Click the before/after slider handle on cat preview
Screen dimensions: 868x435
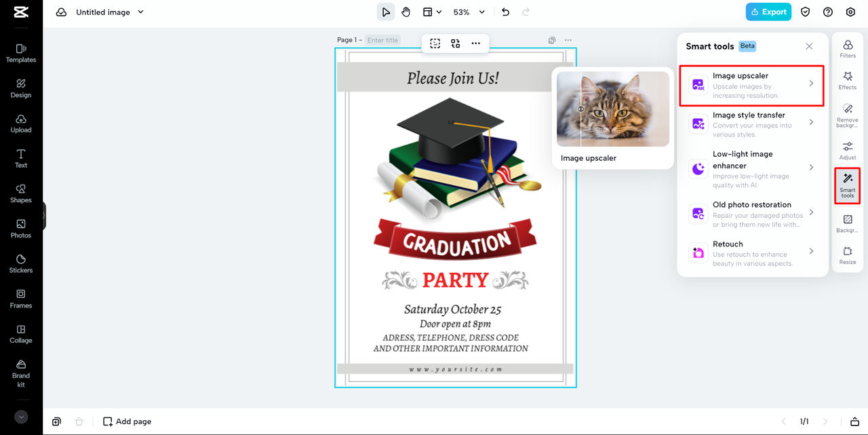[580, 109]
